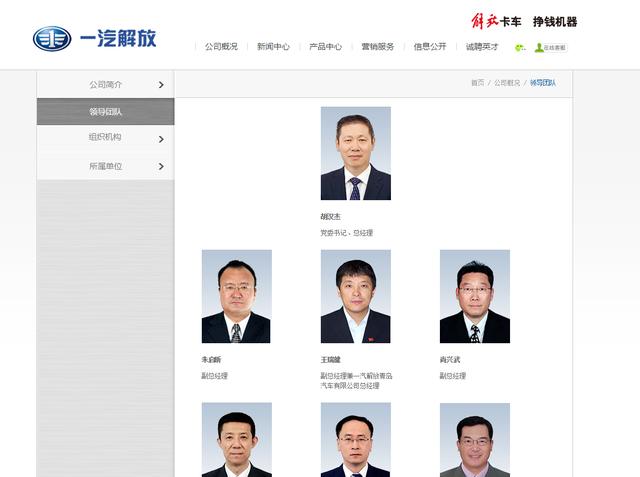Open 信息公开 in the top navigation
Image resolution: width=640 pixels, height=477 pixels.
(430, 47)
